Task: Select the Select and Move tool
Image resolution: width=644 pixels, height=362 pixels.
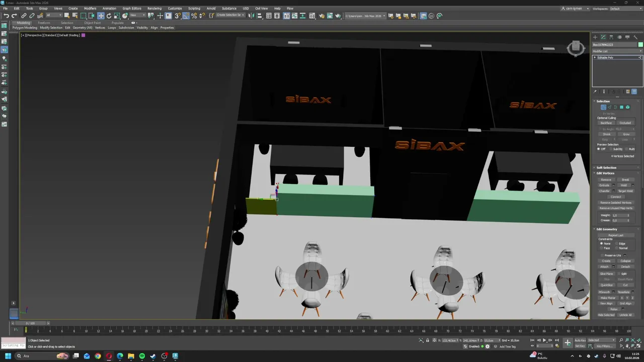Action: [x=101, y=16]
